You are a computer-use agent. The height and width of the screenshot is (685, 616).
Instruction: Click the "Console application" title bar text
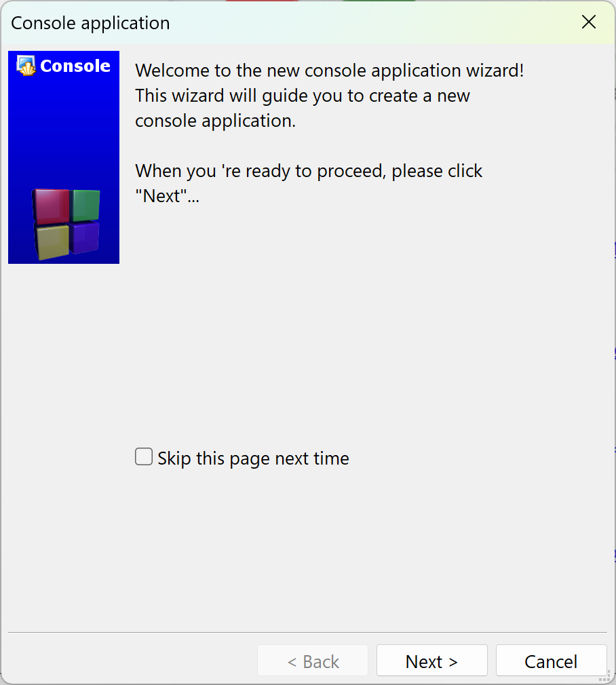click(x=90, y=23)
